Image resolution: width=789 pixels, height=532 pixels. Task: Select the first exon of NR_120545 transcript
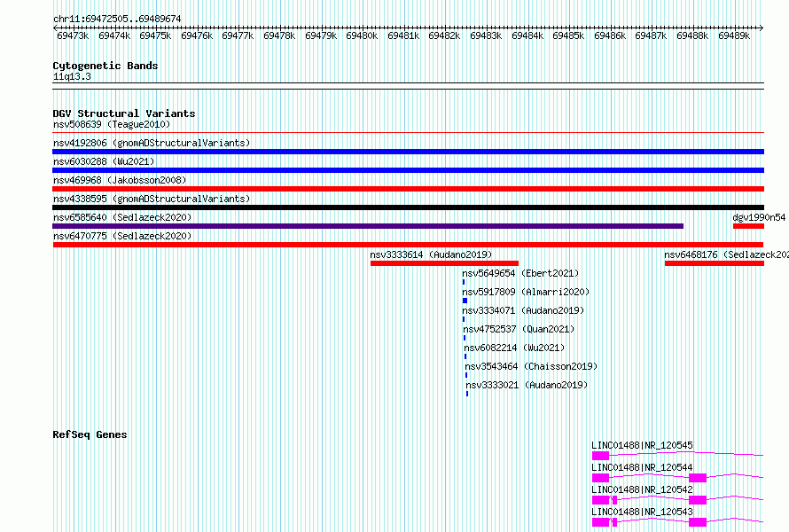(x=600, y=456)
